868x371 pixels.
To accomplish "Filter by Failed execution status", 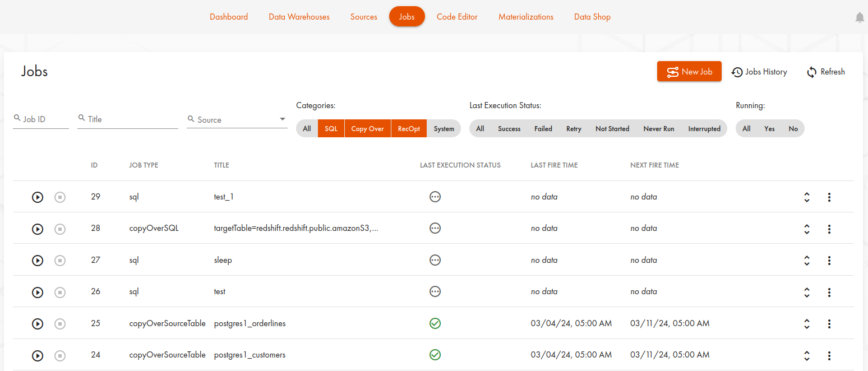I will coord(543,129).
